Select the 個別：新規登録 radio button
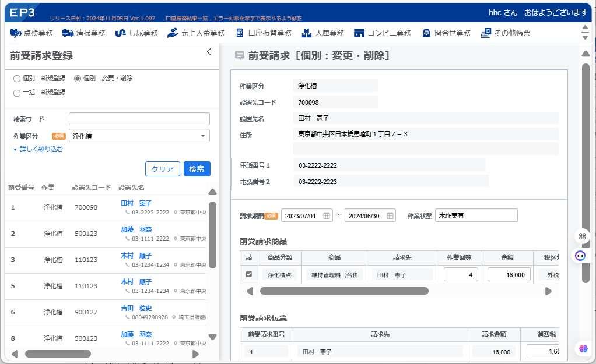Image resolution: width=596 pixels, height=364 pixels. tap(17, 79)
